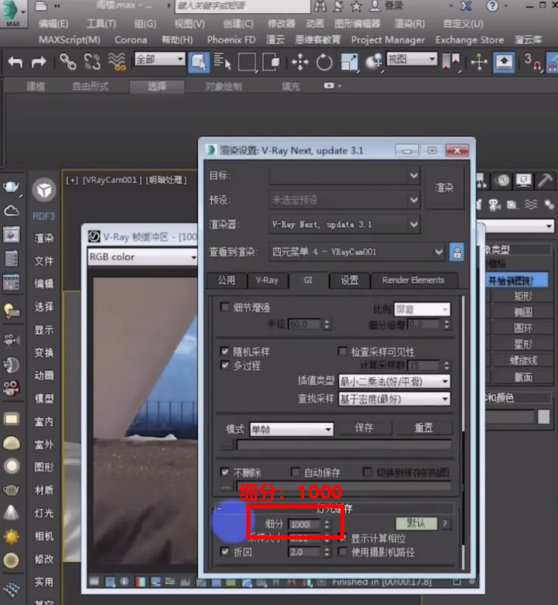Open the Motion wheel panel tab
The image size is (558, 605).
point(502,180)
